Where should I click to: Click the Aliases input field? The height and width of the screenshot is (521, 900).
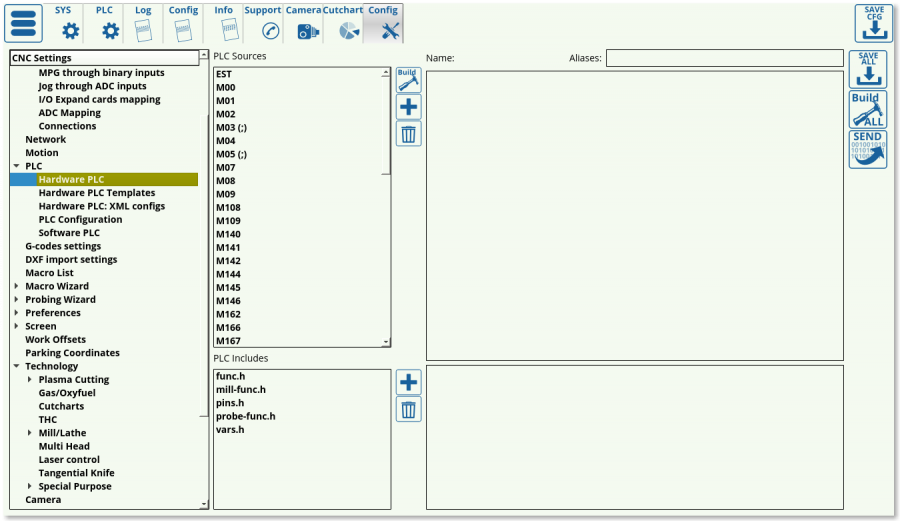coord(724,58)
